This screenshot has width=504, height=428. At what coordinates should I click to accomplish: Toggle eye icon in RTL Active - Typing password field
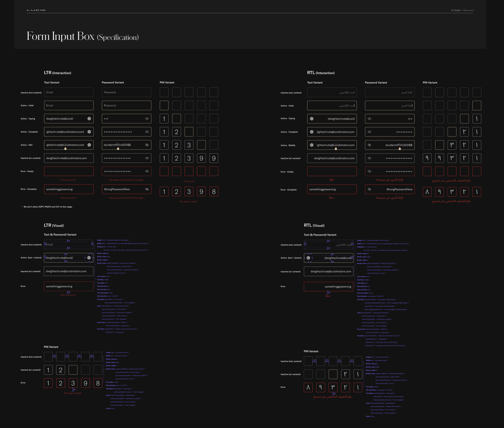pyautogui.click(x=370, y=119)
